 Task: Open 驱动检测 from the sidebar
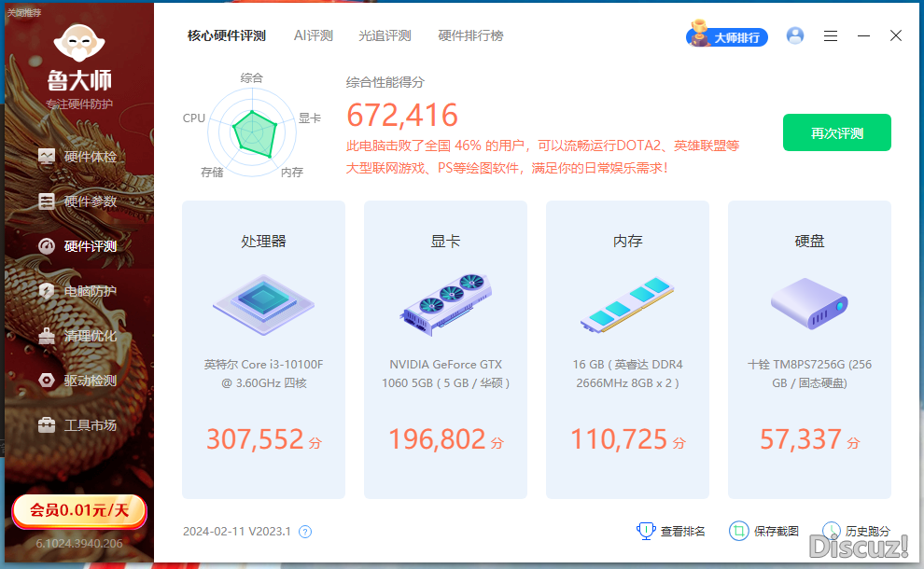[x=77, y=381]
